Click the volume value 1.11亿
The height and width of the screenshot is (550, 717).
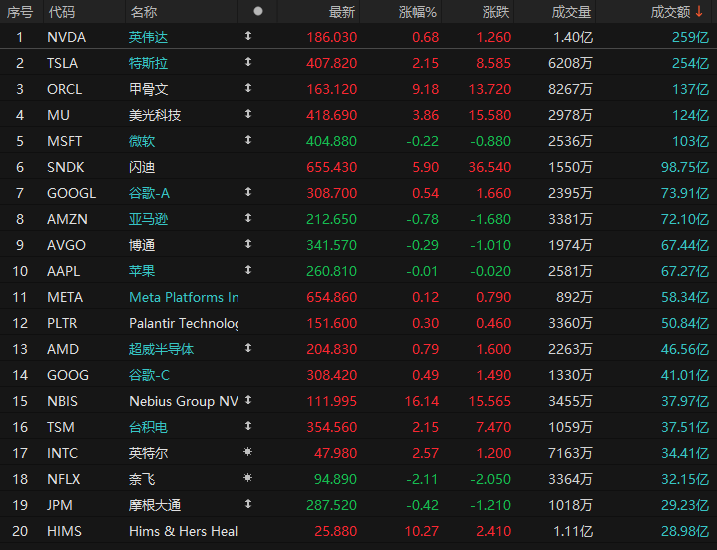pyautogui.click(x=573, y=531)
